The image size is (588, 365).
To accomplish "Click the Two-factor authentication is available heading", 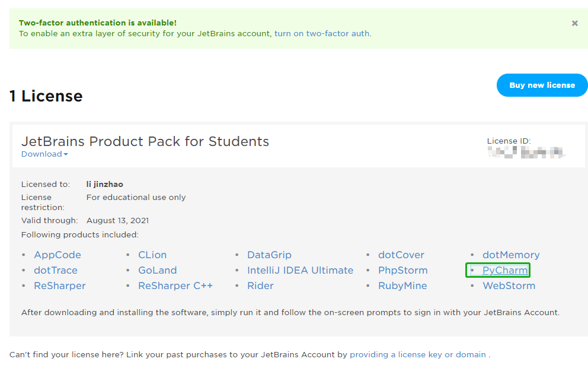I will [97, 23].
